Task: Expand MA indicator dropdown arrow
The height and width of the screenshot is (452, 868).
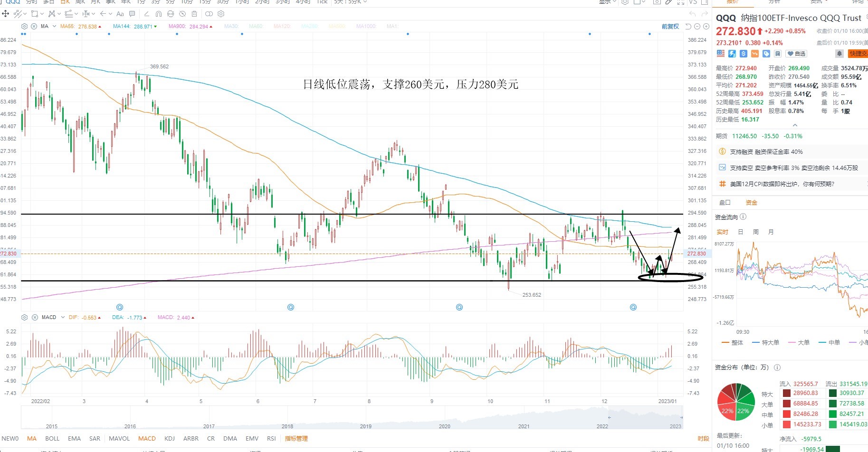Action: pyautogui.click(x=55, y=27)
